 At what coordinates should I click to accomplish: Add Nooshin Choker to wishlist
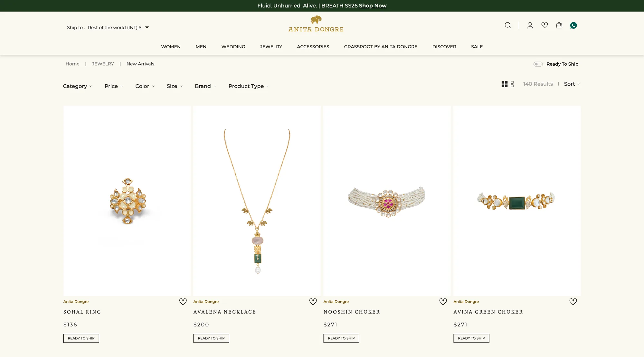pyautogui.click(x=443, y=302)
